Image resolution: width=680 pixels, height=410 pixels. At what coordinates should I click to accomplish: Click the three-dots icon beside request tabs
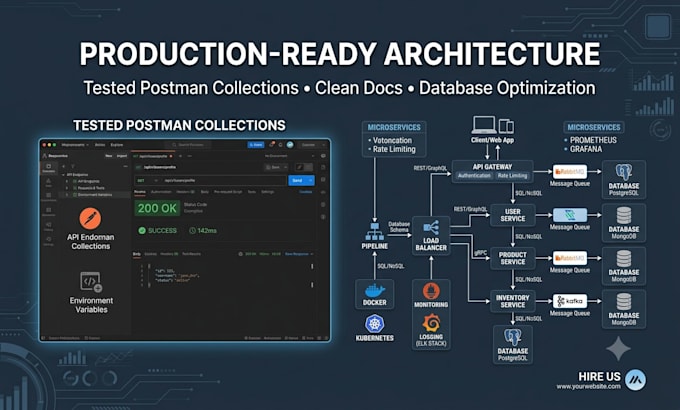point(190,156)
